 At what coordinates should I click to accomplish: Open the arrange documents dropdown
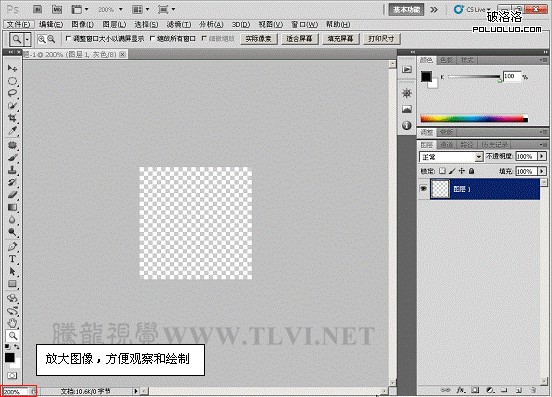(141, 10)
